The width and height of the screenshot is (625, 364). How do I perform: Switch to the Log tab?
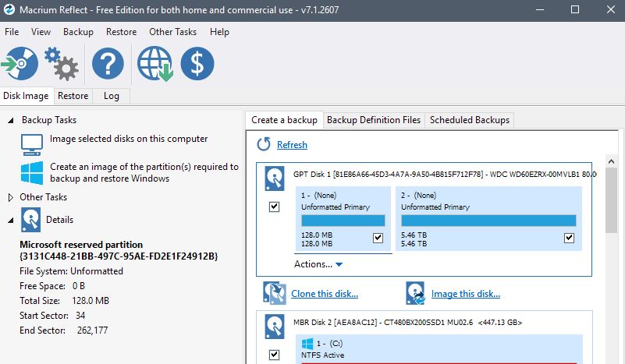pos(112,96)
